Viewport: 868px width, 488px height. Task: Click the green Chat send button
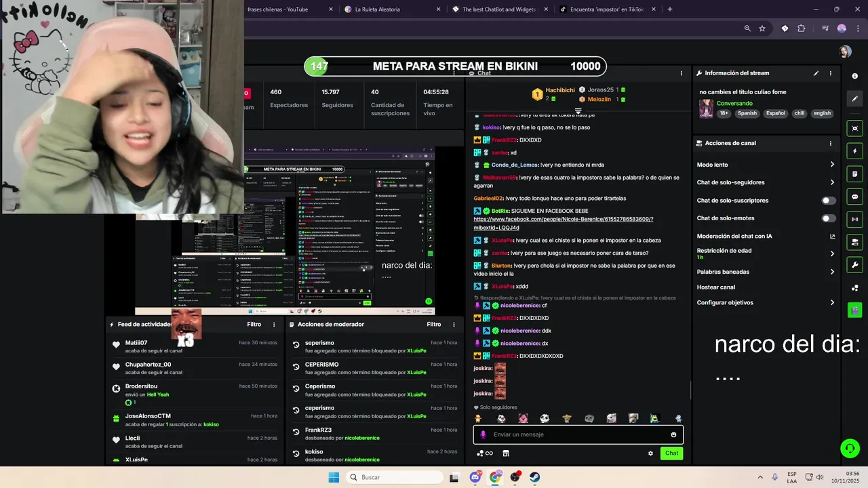671,453
